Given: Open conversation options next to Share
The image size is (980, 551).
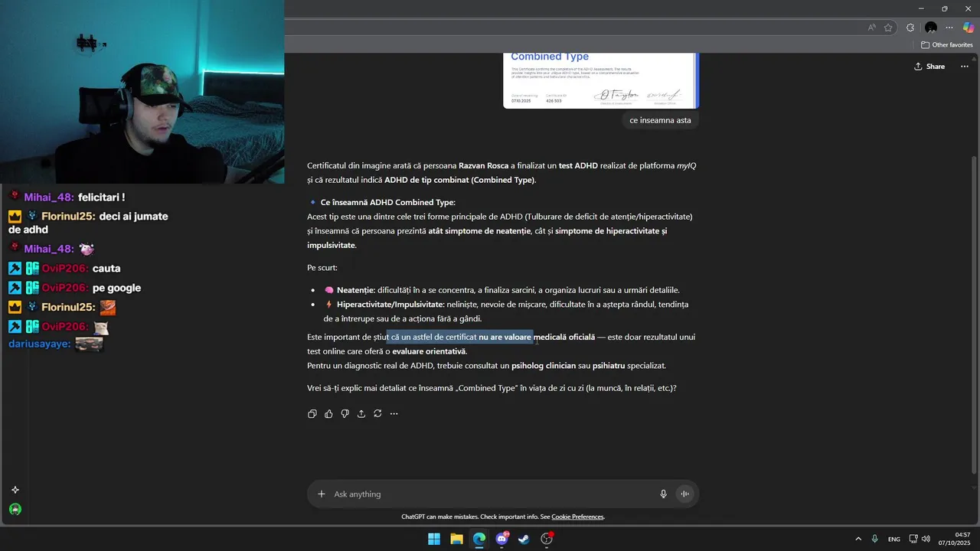Looking at the screenshot, I should point(965,67).
